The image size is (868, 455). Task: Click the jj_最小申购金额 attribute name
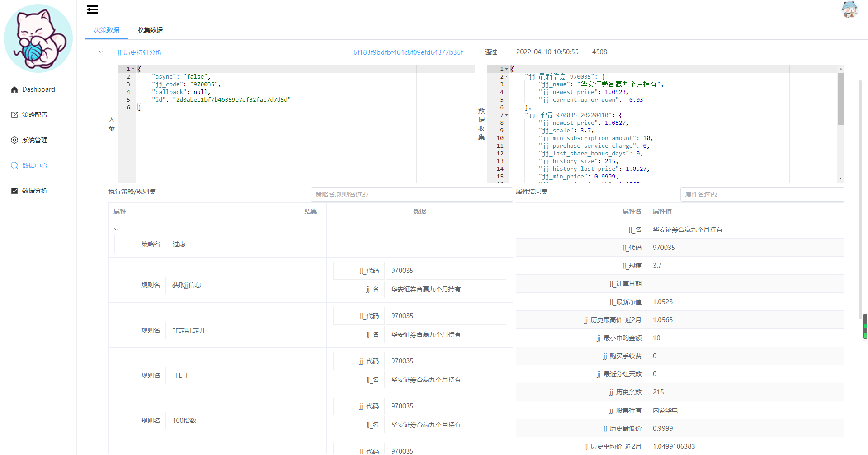[x=619, y=338]
